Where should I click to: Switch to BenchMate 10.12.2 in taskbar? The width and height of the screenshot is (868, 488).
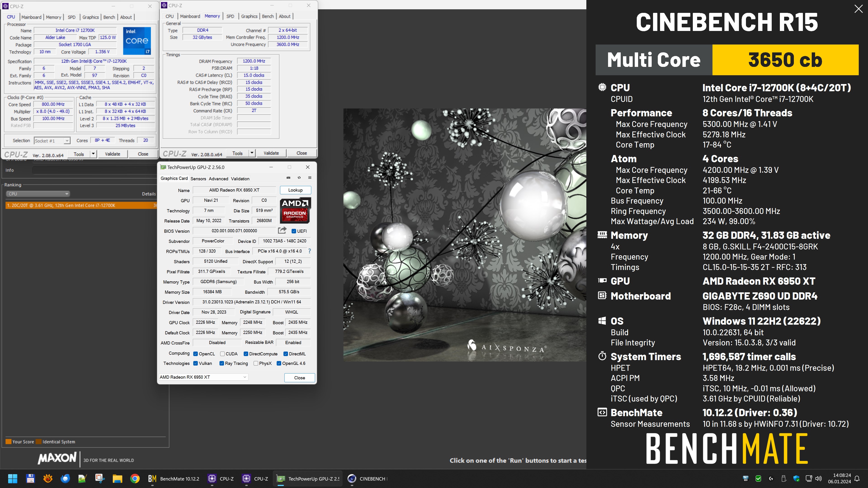click(174, 479)
